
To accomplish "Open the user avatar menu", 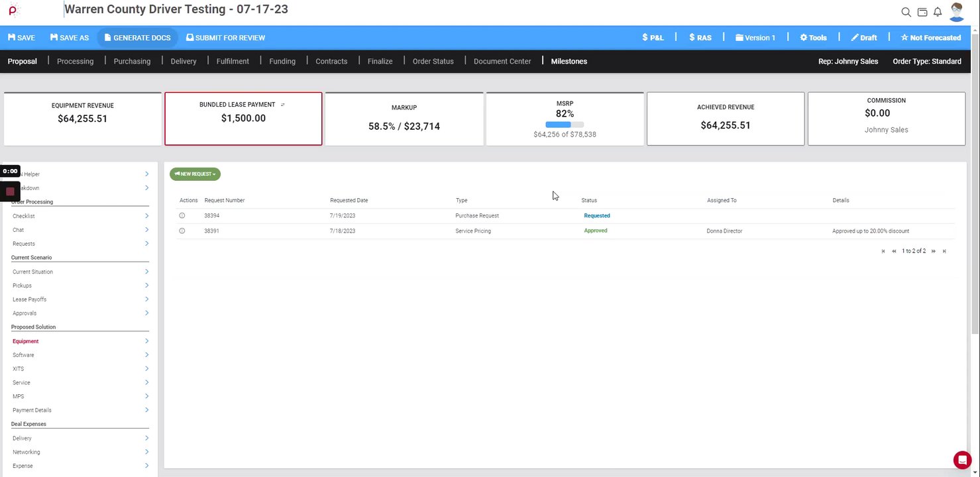I will coord(957,11).
